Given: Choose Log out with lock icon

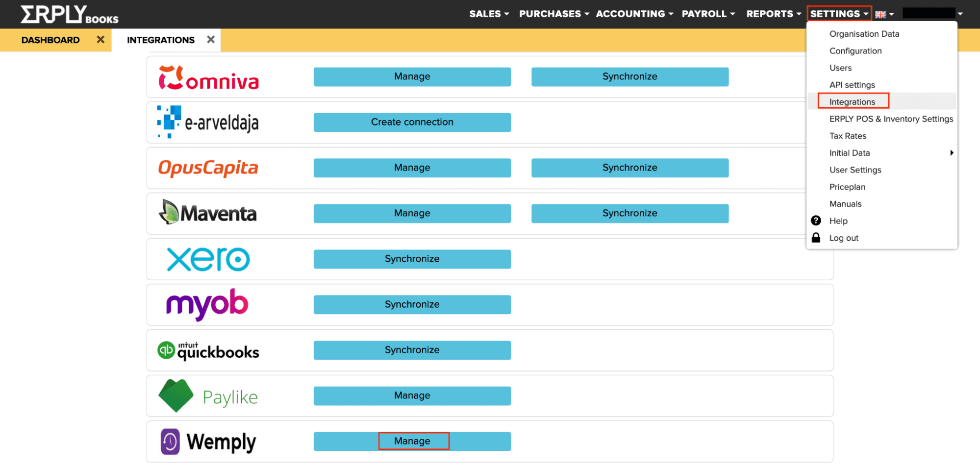Looking at the screenshot, I should tap(843, 238).
